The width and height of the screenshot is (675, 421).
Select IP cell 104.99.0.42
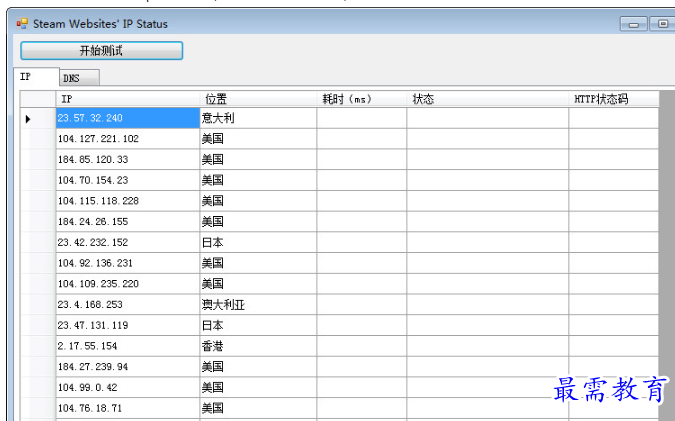tap(128, 387)
